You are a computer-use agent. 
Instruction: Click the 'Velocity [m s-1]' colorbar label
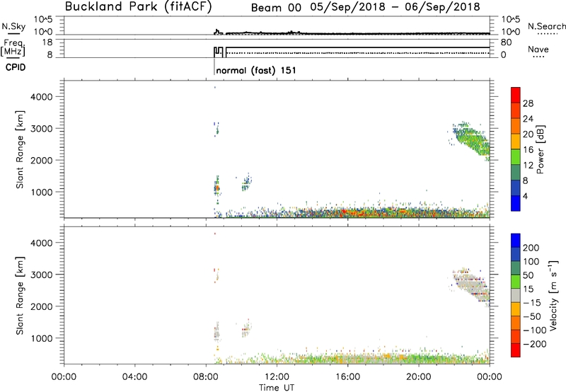point(553,295)
